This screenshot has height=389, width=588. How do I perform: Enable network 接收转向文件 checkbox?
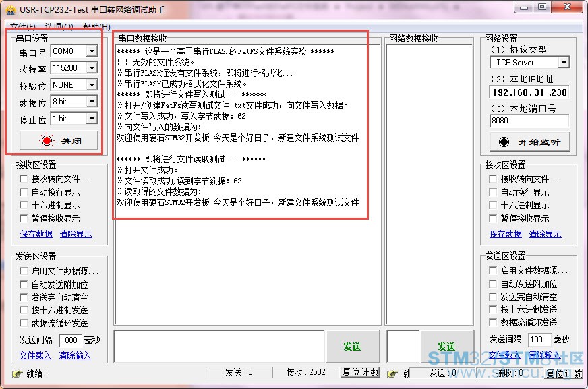tap(493, 179)
